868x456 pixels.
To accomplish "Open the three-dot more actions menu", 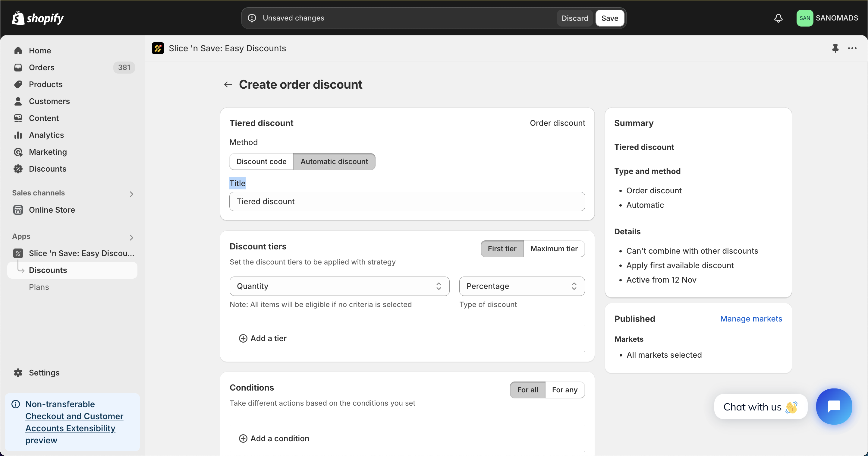I will (x=852, y=48).
